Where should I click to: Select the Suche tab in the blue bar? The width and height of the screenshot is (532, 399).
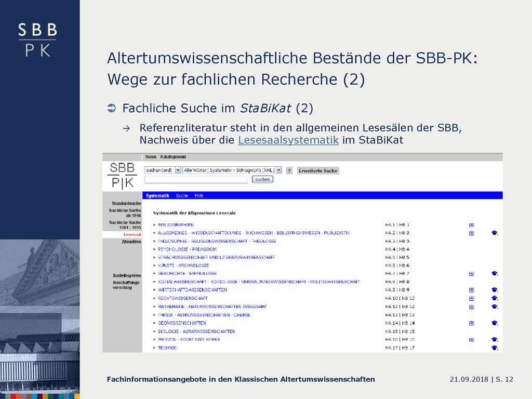point(182,196)
